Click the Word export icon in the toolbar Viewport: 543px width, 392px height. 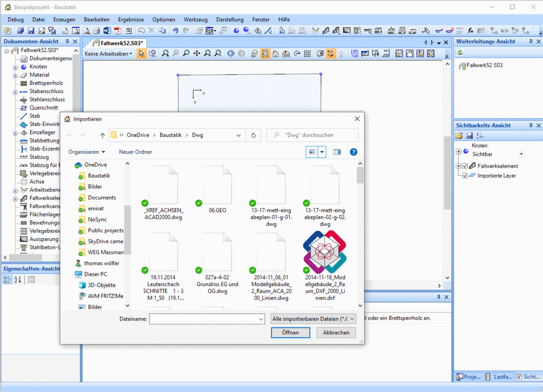[x=107, y=31]
